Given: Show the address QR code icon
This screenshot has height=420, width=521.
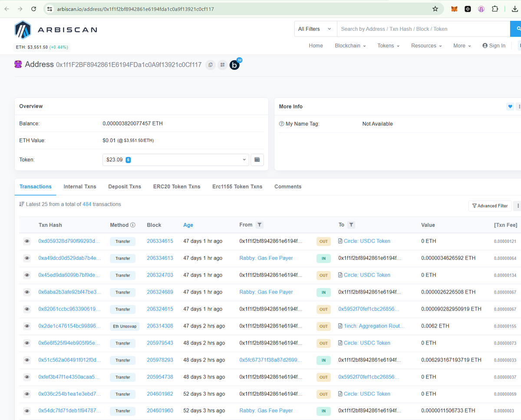Looking at the screenshot, I should click(x=222, y=65).
